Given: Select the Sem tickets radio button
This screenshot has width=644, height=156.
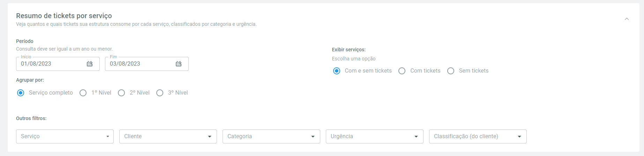Looking at the screenshot, I should pos(451,71).
